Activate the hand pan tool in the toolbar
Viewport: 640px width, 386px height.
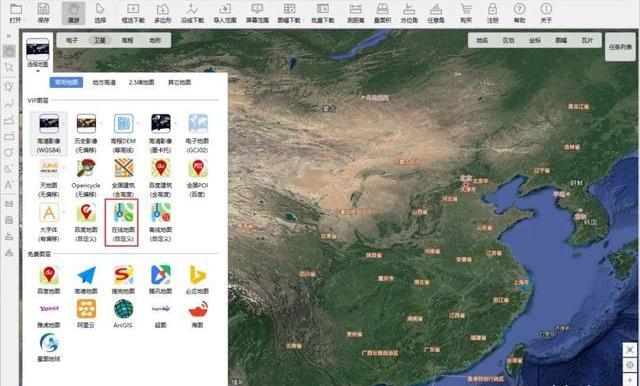(73, 13)
